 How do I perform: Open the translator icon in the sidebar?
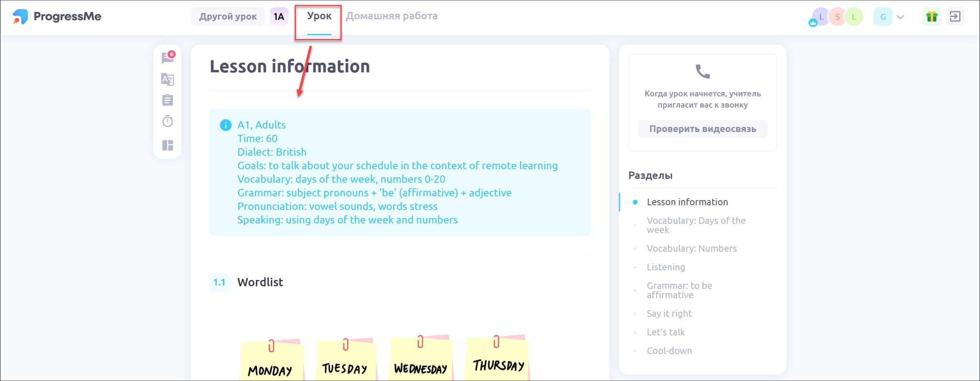tap(167, 79)
